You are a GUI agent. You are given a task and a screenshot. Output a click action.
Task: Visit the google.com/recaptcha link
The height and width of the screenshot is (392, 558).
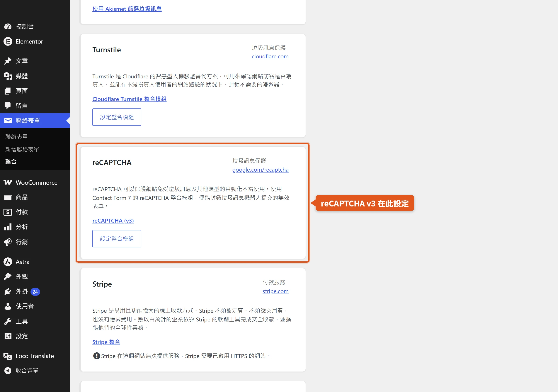[x=260, y=170]
